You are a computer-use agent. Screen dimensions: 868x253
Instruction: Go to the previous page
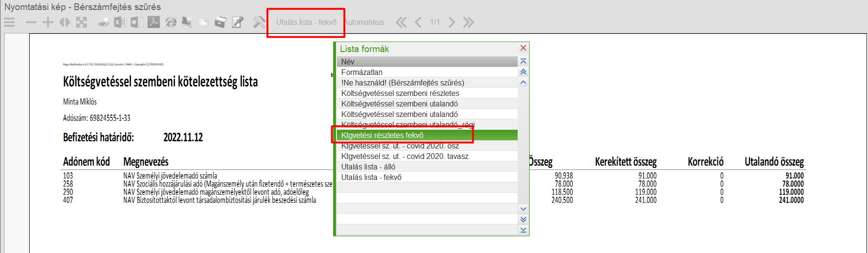click(418, 22)
